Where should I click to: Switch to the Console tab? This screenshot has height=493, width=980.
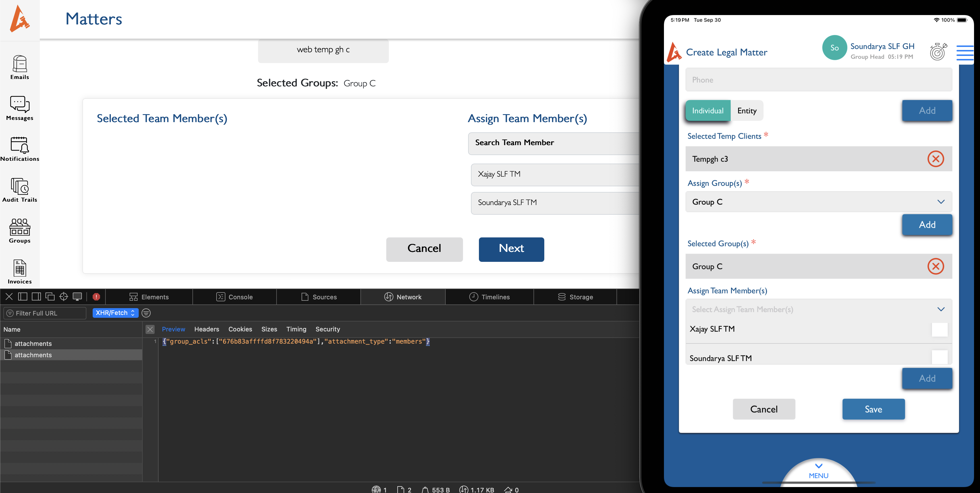tap(234, 297)
